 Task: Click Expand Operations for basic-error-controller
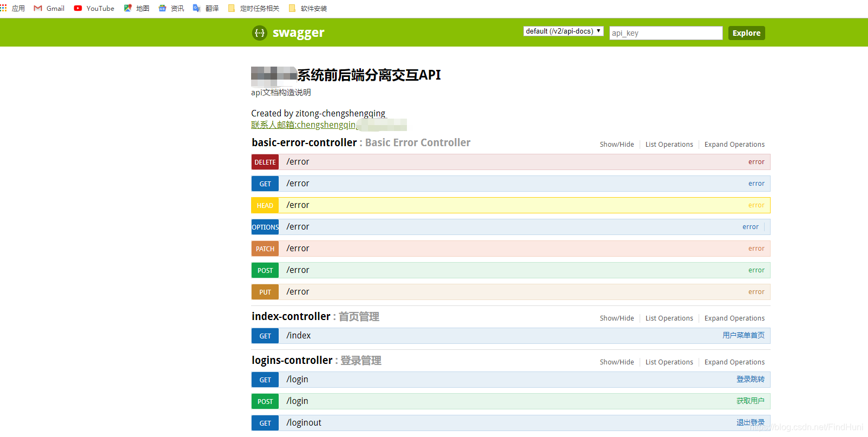click(x=734, y=145)
